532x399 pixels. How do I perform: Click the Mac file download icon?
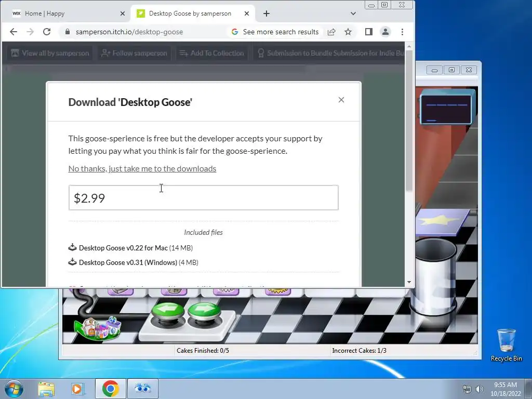pos(72,247)
